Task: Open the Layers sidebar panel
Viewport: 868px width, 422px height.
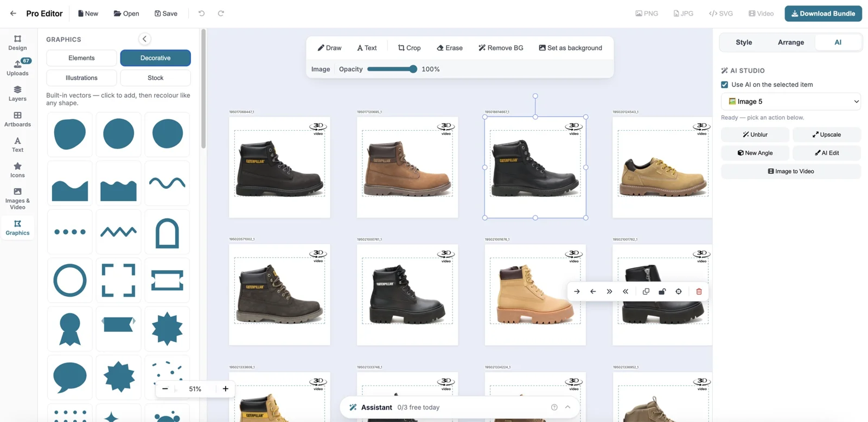Action: coord(17,93)
